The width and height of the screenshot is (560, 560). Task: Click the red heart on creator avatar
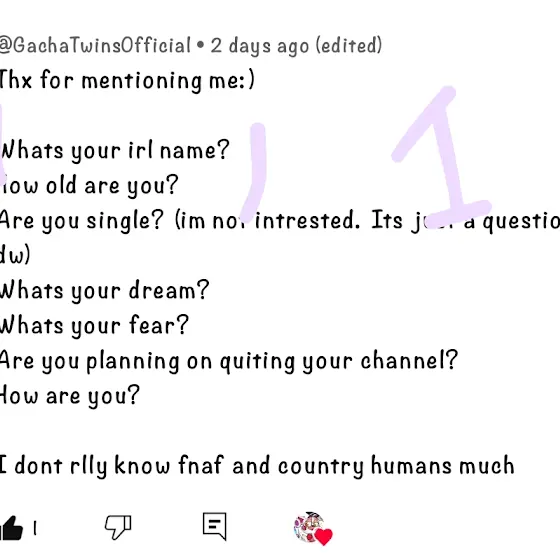point(324,537)
